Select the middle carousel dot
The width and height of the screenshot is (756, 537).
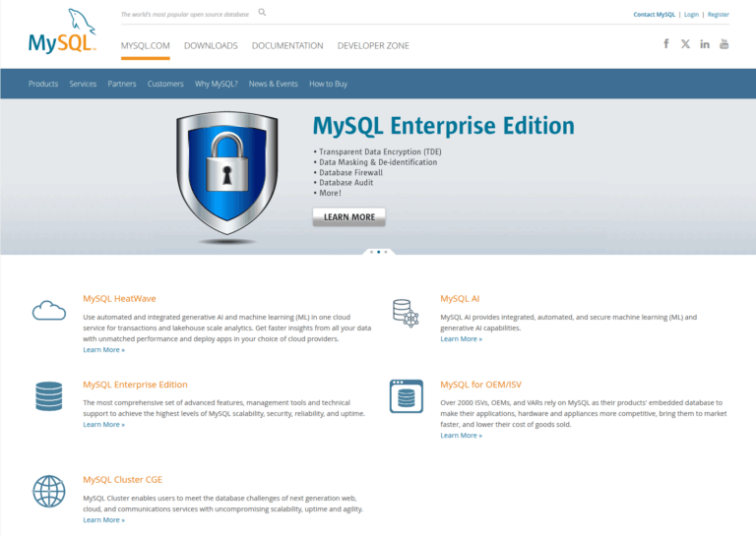378,252
